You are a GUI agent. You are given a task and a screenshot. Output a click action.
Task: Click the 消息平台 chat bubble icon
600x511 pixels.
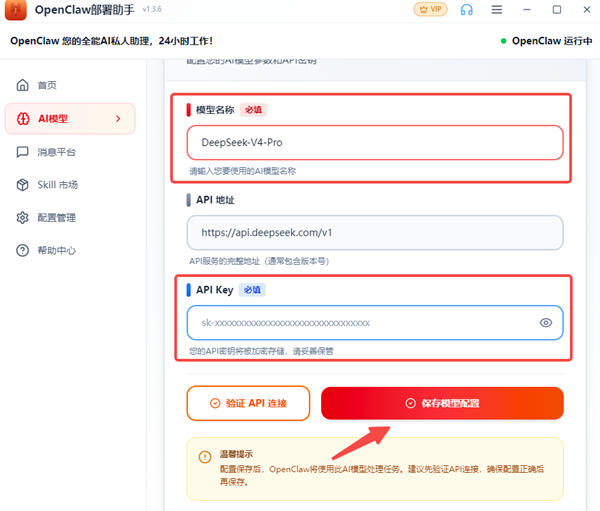[23, 152]
